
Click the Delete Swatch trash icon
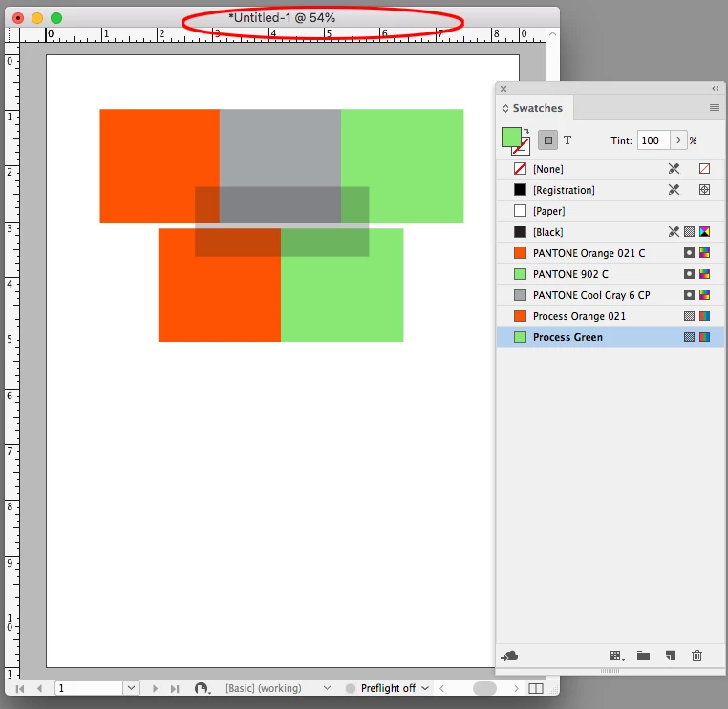click(x=696, y=655)
